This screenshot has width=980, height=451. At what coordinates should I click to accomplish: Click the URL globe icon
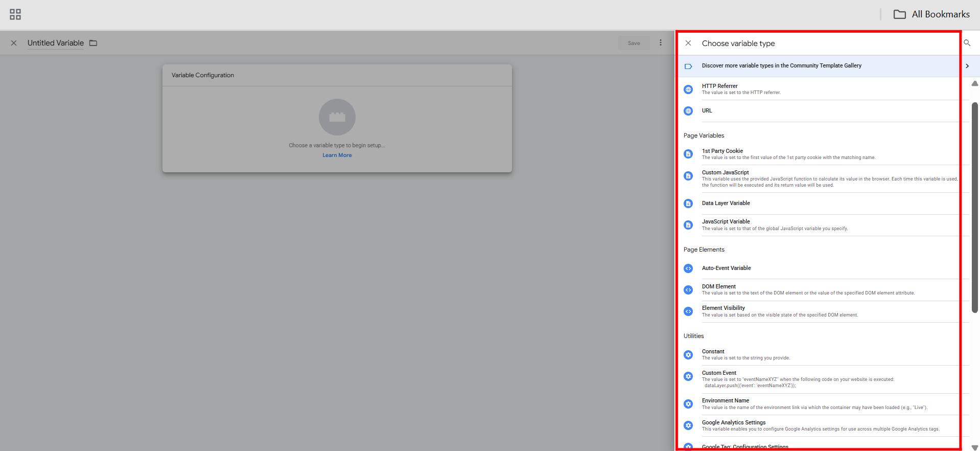[688, 111]
